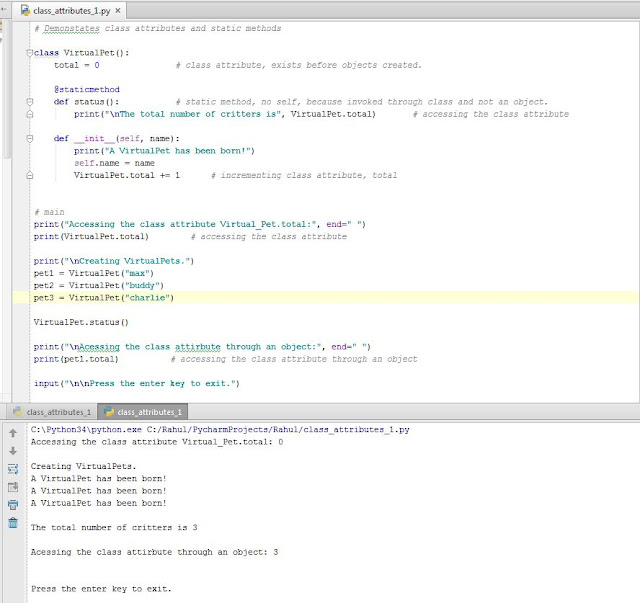The image size is (640, 603).
Task: Click console output 'The total number of critters is 3'
Action: (114, 527)
